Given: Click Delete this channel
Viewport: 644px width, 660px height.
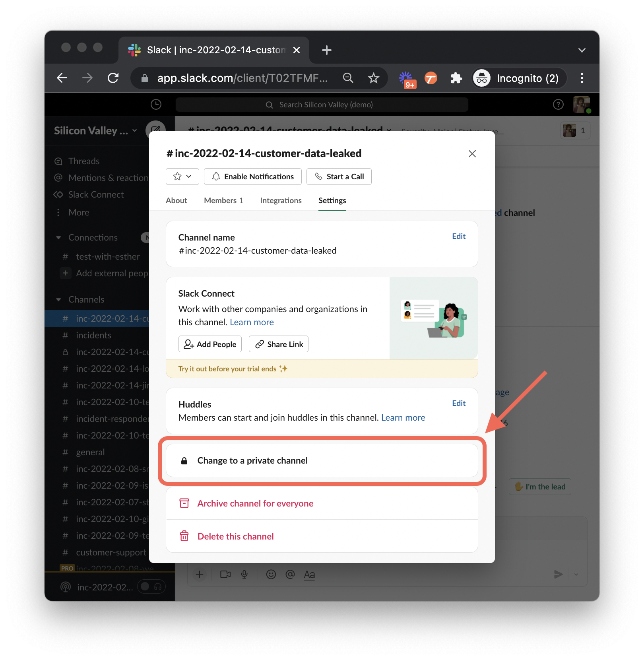Looking at the screenshot, I should pyautogui.click(x=322, y=536).
